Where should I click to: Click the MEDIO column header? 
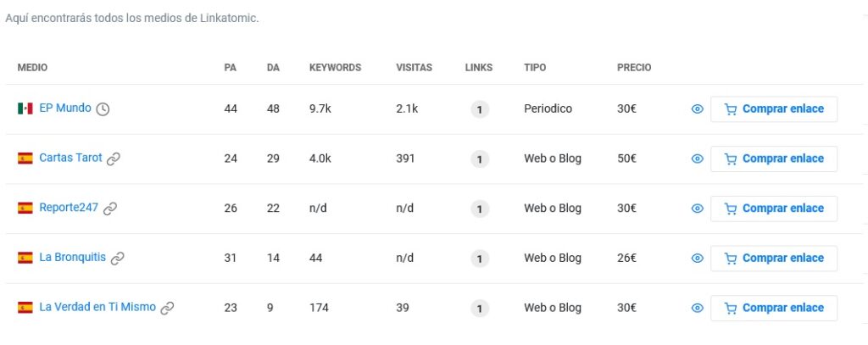[x=32, y=68]
